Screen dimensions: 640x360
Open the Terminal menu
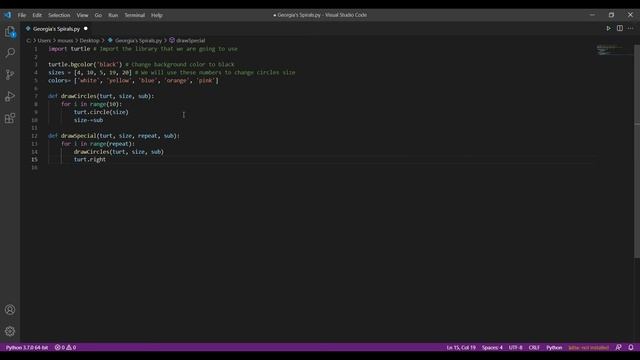pos(134,15)
